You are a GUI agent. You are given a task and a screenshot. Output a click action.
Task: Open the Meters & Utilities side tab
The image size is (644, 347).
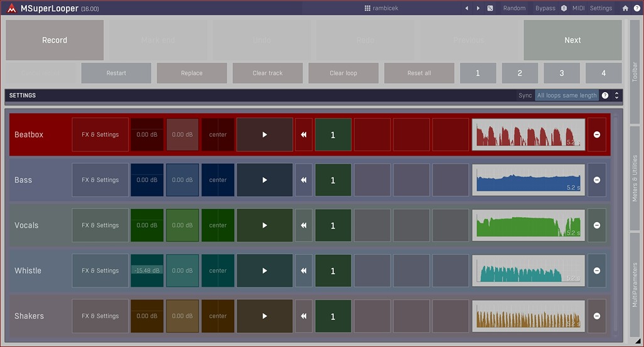635,178
